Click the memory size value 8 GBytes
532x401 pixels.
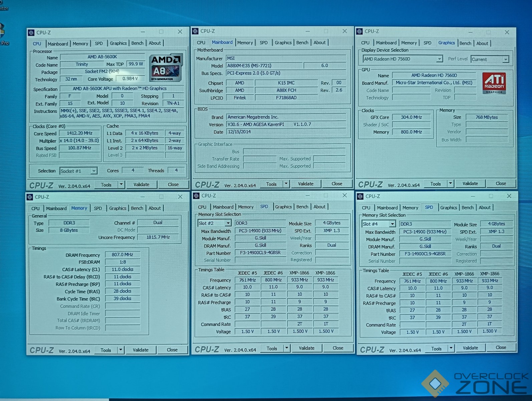click(69, 230)
